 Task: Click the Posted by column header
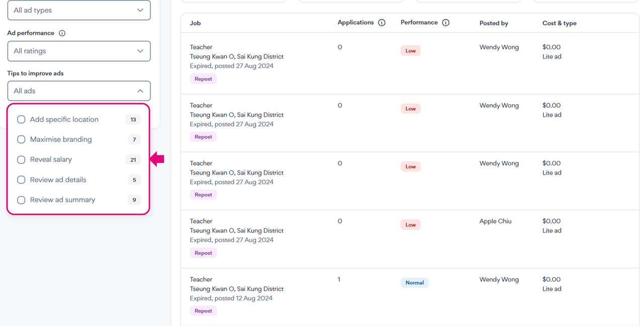494,23
